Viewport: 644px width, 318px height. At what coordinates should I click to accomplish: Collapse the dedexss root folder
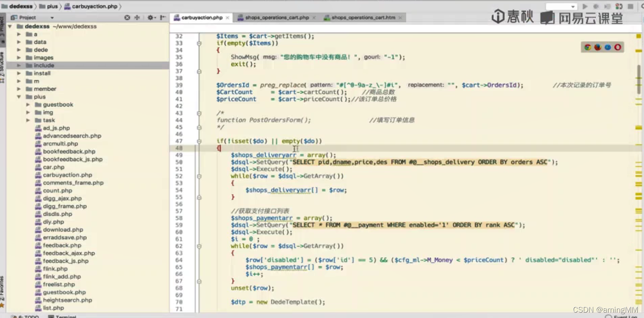10,26
